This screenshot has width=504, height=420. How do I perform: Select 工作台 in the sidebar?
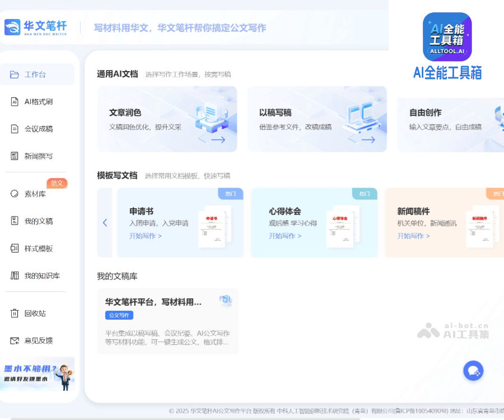click(x=38, y=74)
